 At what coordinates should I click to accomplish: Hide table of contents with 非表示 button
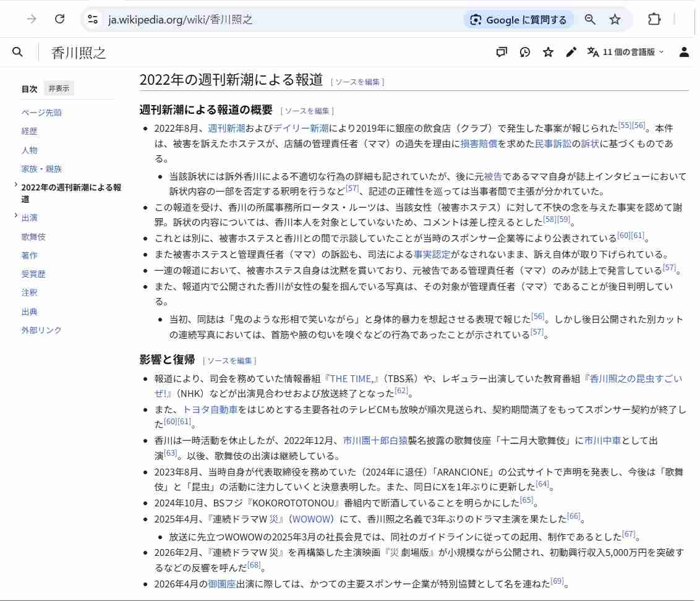[59, 88]
